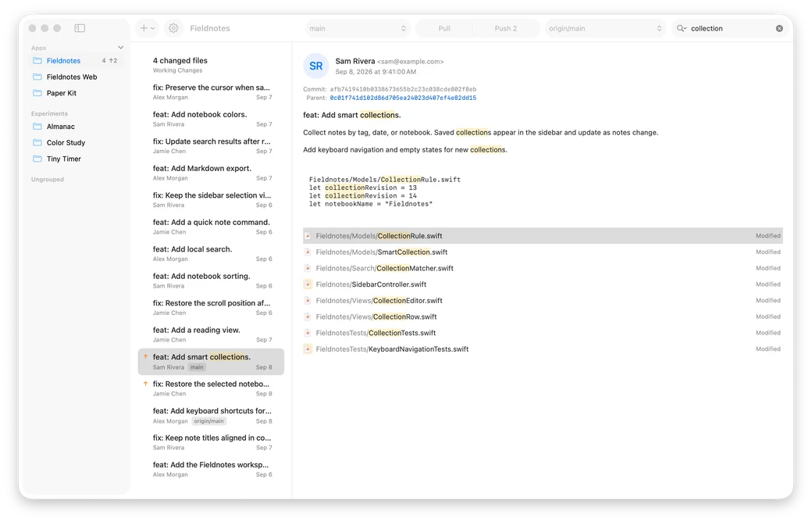
Task: Select commit feat: Add a reading view
Action: [x=211, y=334]
